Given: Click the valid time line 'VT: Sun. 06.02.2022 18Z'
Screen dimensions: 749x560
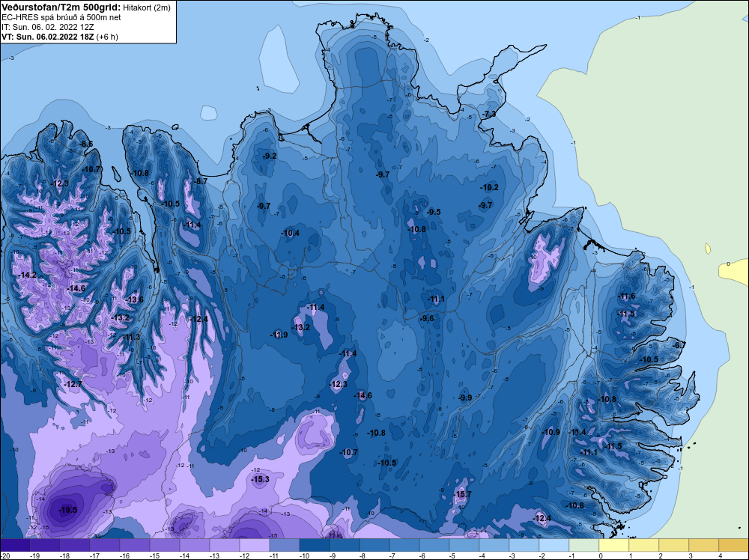Looking at the screenshot, I should click(48, 37).
